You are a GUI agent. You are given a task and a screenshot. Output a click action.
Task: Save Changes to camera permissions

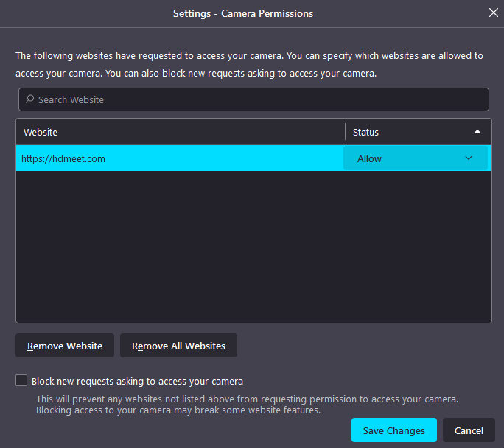click(393, 430)
